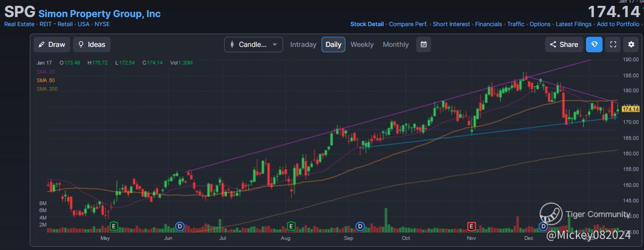The image size is (644, 250).
Task: Open the Ideas lightbulb button
Action: pyautogui.click(x=92, y=44)
